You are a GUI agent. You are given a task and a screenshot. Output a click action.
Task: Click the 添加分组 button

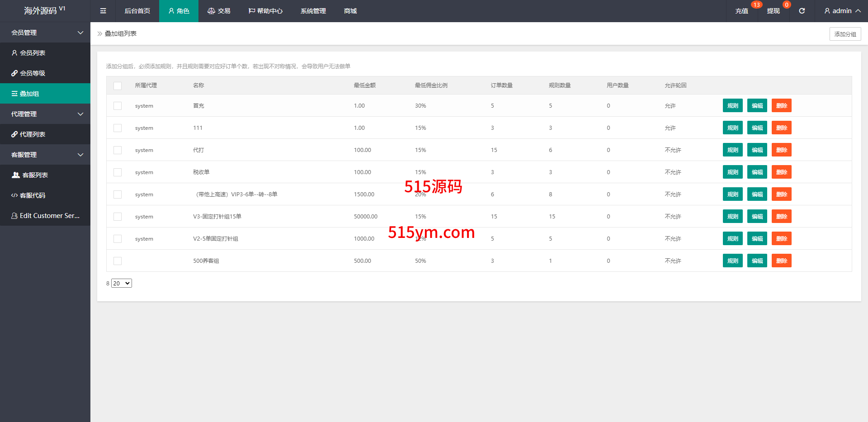click(845, 34)
